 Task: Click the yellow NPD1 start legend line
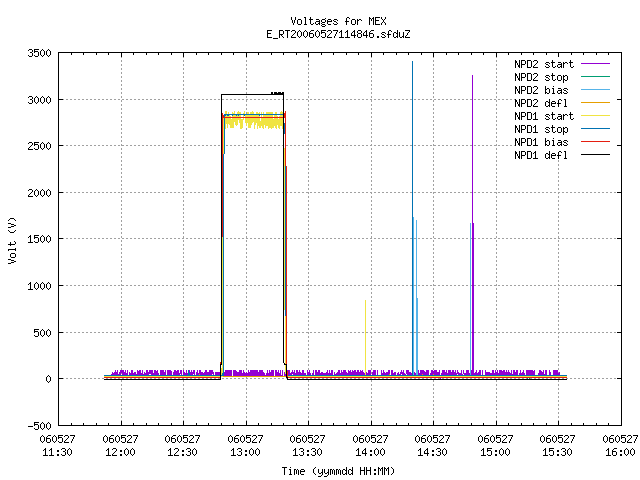595,116
